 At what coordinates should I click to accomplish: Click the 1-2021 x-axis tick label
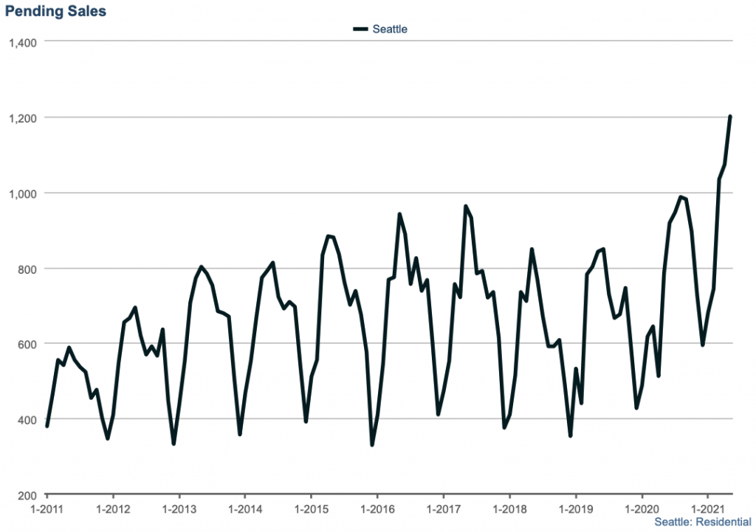pyautogui.click(x=707, y=509)
